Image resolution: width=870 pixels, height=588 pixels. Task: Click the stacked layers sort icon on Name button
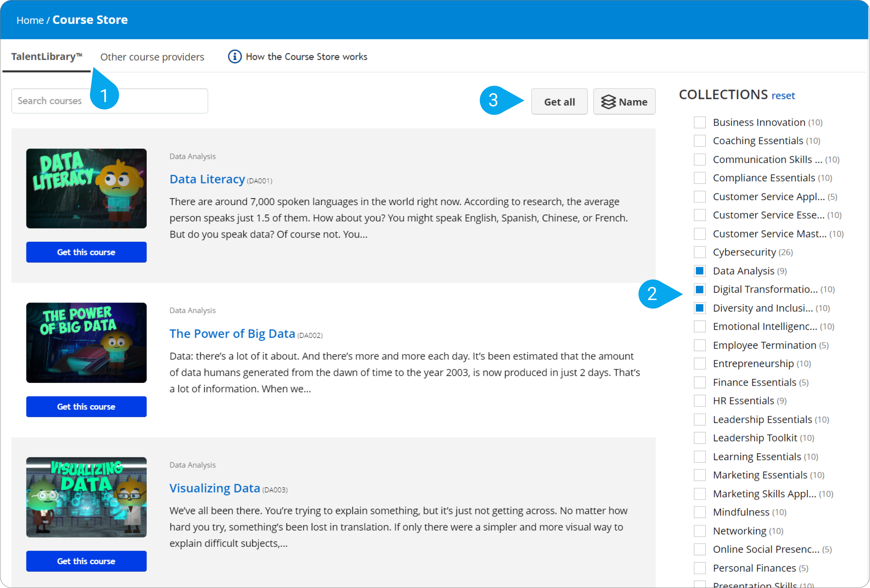click(609, 101)
